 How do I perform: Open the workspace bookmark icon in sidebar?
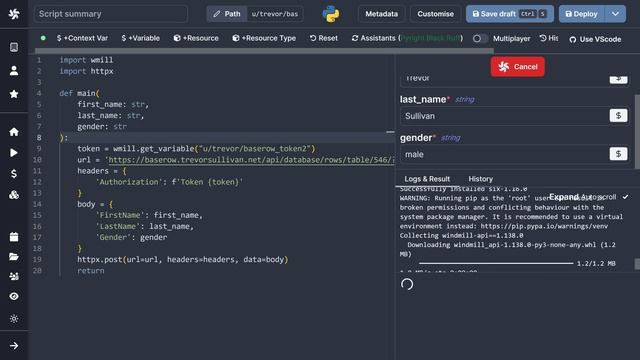click(x=14, y=47)
